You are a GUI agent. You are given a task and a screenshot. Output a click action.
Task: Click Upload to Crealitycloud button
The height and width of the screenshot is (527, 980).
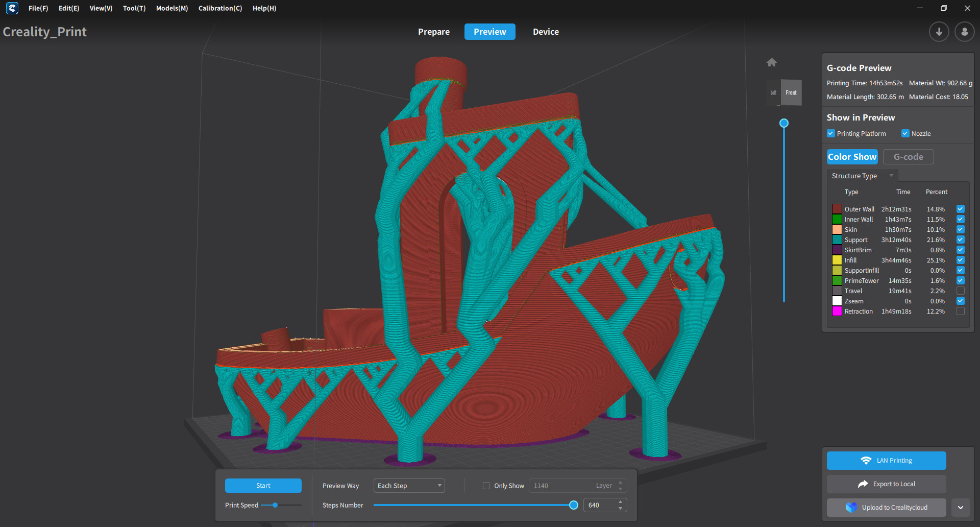887,508
